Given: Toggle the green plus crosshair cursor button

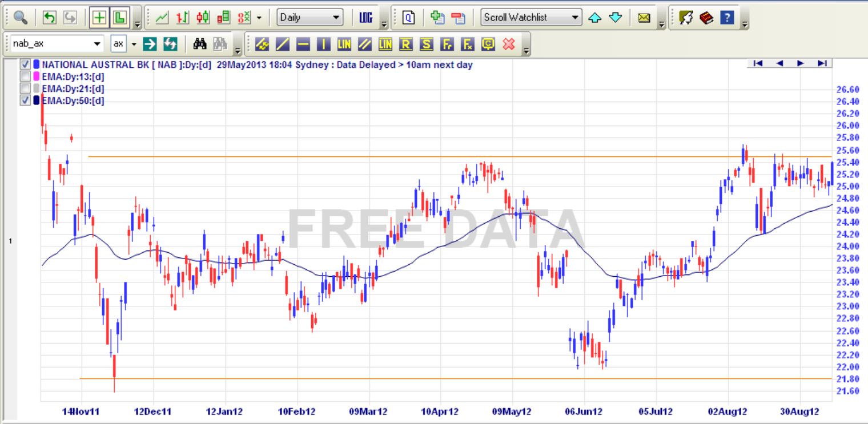Looking at the screenshot, I should click(99, 18).
